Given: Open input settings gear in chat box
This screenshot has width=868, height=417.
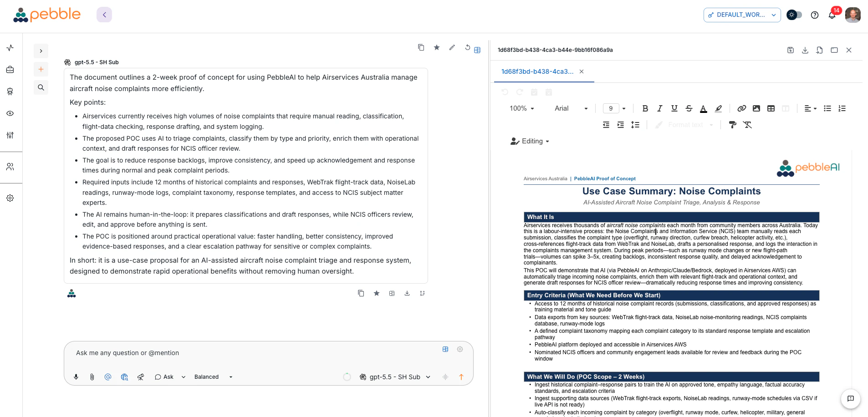Looking at the screenshot, I should 460,349.
